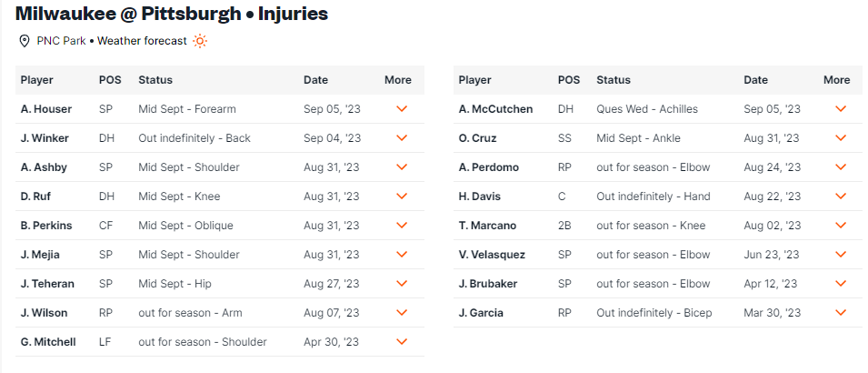
Task: Open J. Garcia more details chevron
Action: (x=841, y=313)
